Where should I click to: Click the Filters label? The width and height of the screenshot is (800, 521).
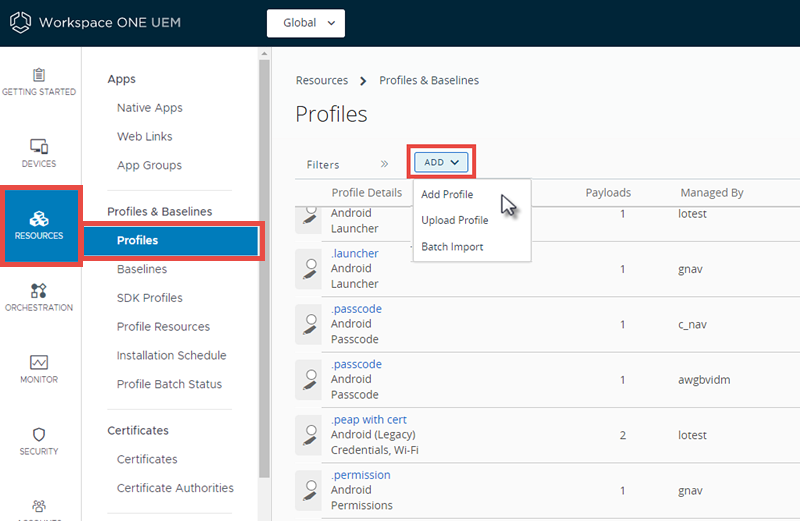323,165
